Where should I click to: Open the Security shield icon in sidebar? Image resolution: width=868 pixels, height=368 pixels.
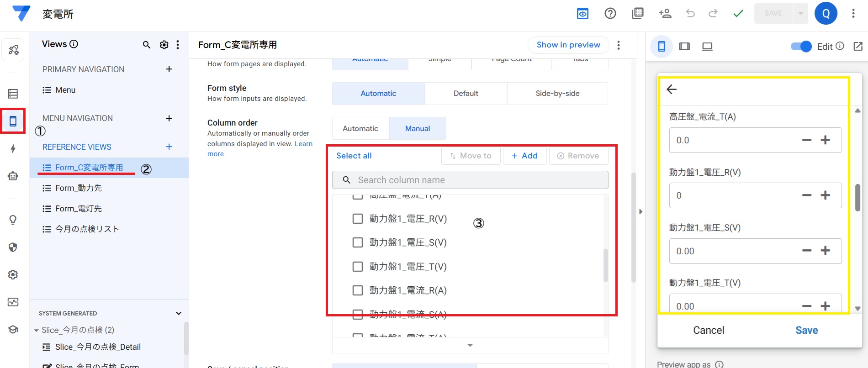click(13, 247)
